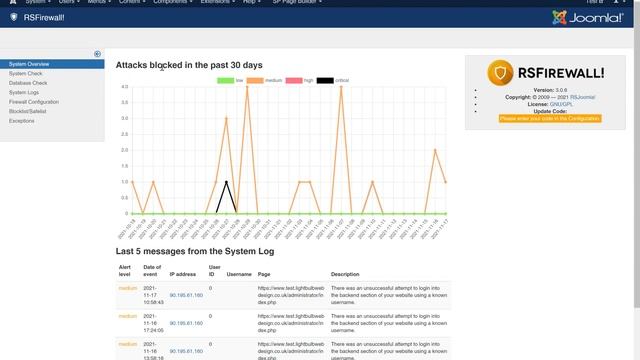Screen dimensions: 640x360
Task: Click the medium alert label for 2021-11-17
Action: coord(128,288)
